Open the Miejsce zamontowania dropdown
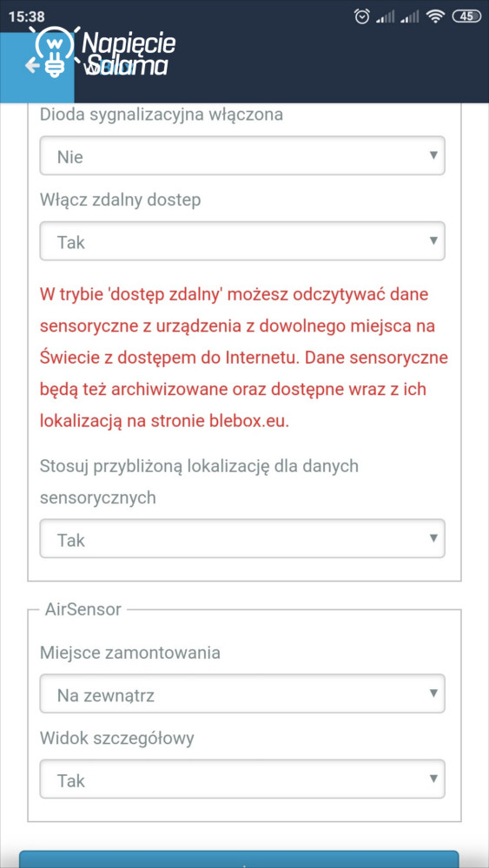Image resolution: width=489 pixels, height=868 pixels. [242, 694]
